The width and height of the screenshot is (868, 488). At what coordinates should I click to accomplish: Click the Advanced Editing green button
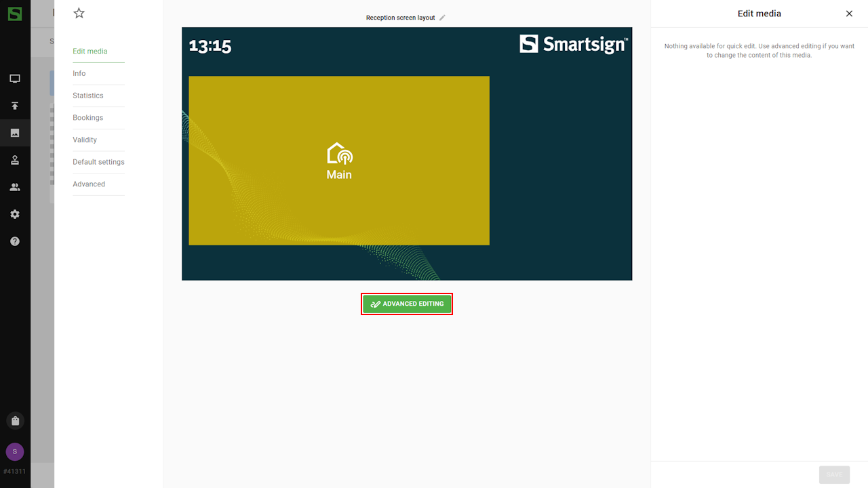(x=407, y=304)
